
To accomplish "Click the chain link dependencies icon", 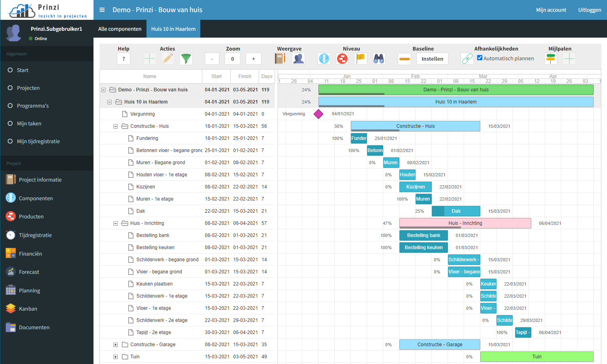I will point(467,59).
